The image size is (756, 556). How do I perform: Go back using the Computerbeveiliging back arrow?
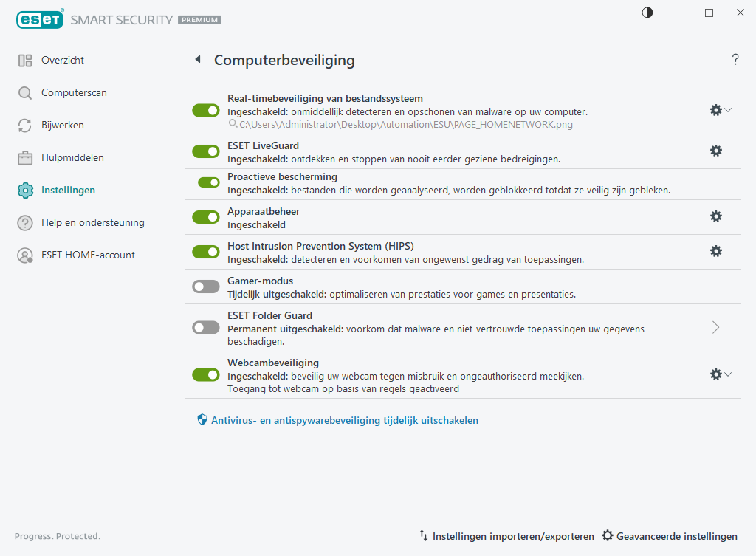tap(197, 60)
